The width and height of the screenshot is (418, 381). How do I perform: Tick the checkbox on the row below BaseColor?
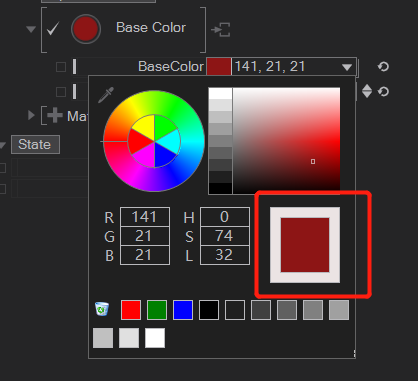[61, 92]
